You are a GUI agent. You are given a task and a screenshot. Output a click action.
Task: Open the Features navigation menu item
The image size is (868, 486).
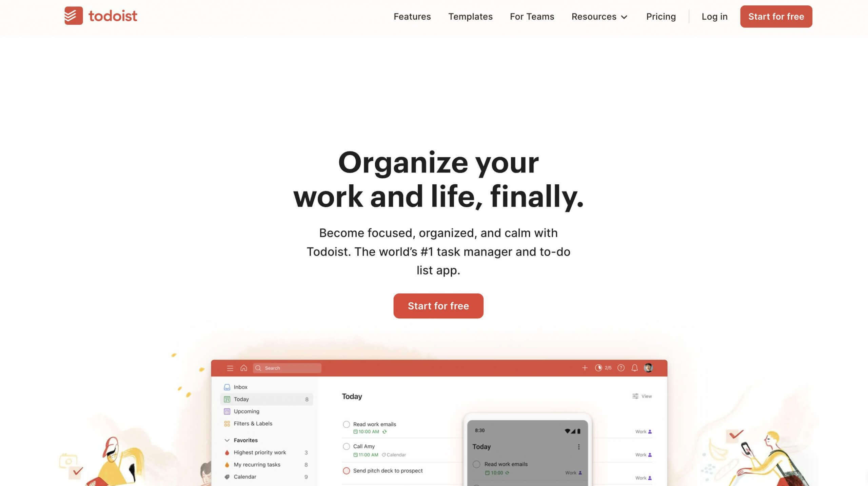point(412,16)
